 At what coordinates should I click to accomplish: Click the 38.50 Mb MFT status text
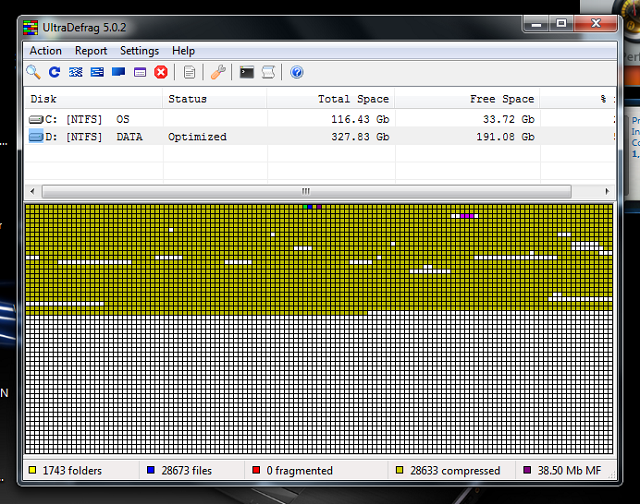tap(569, 471)
